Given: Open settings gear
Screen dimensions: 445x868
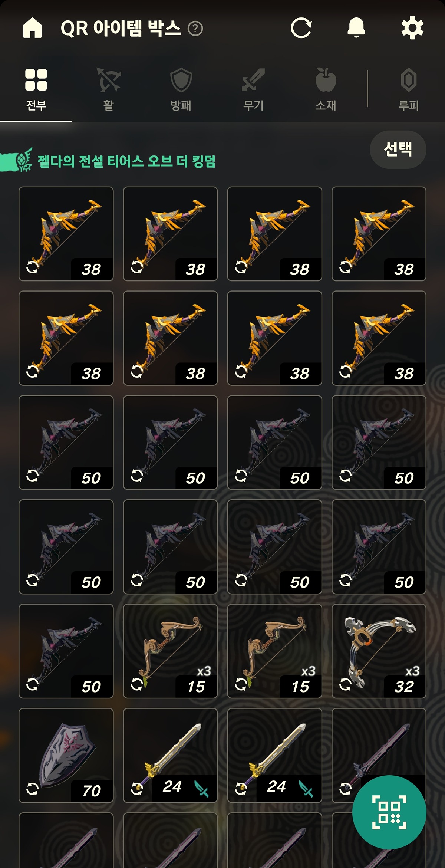Looking at the screenshot, I should pyautogui.click(x=412, y=28).
